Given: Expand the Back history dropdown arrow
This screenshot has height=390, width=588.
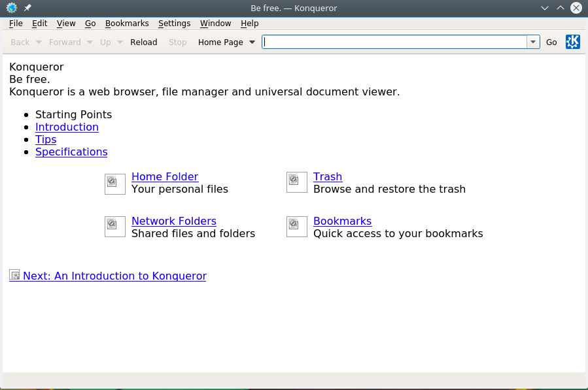Looking at the screenshot, I should [39, 42].
